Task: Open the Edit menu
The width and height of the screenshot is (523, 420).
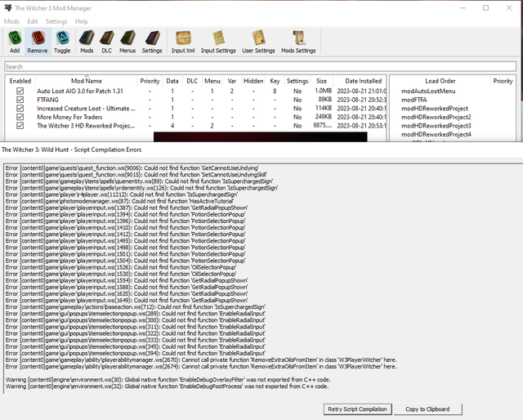Action: pos(33,21)
